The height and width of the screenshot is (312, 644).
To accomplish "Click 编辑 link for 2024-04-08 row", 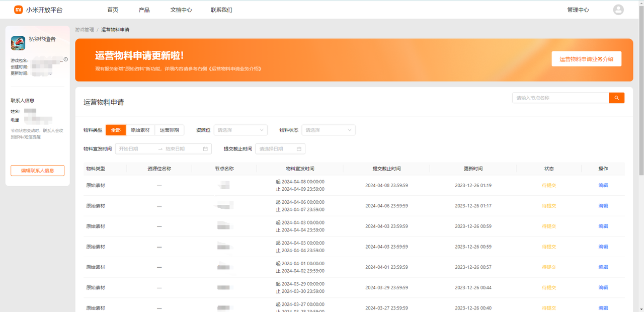I will 603,185.
